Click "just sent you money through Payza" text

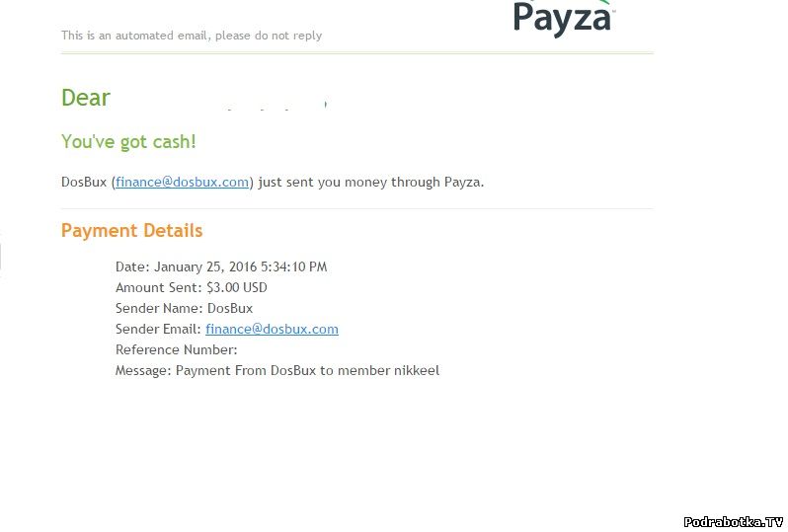pos(371,182)
